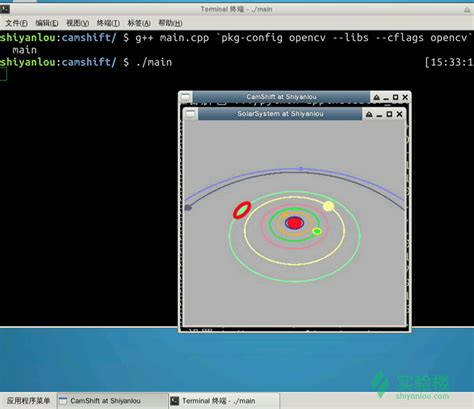Shade the CamShift window with the up-arrow icon

coord(376,97)
